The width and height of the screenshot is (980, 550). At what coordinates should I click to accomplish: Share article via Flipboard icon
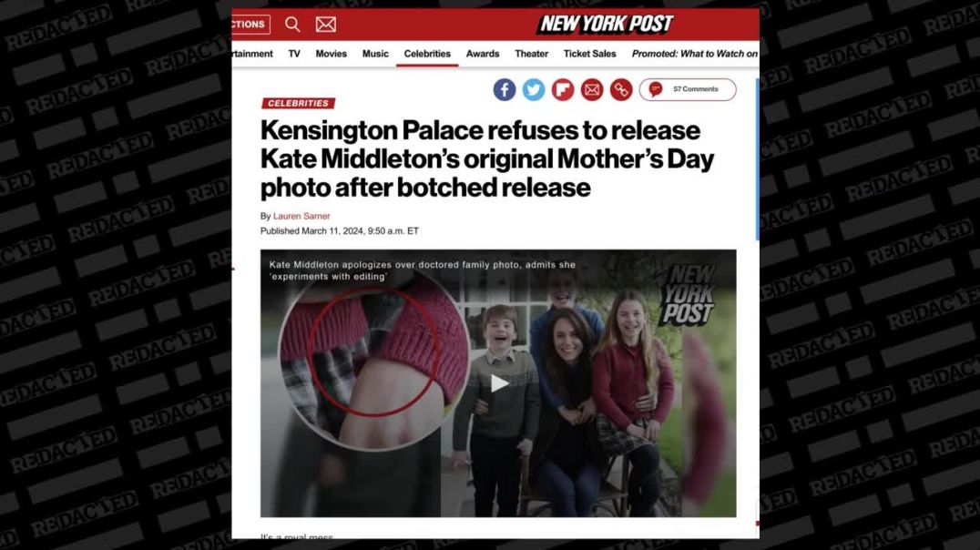(x=563, y=90)
